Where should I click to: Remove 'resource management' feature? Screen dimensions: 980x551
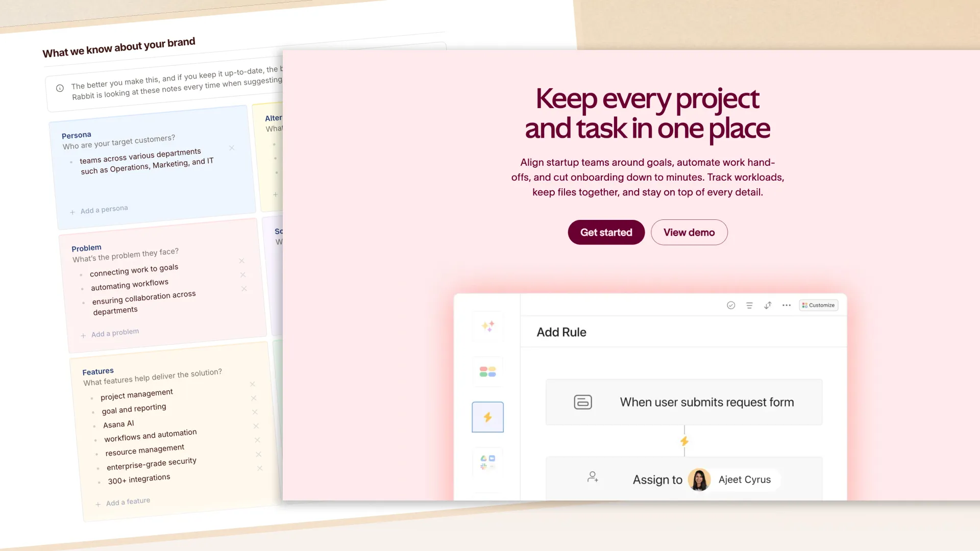pos(257,440)
